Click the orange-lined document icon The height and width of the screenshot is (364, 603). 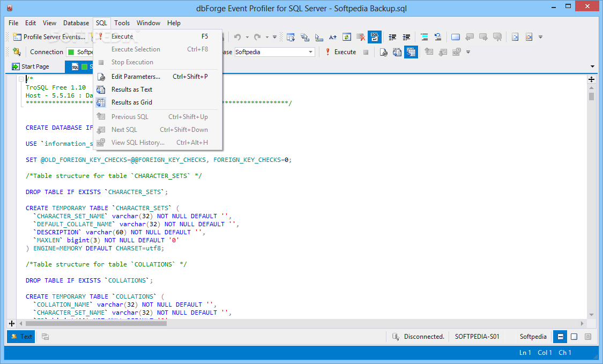click(x=529, y=37)
